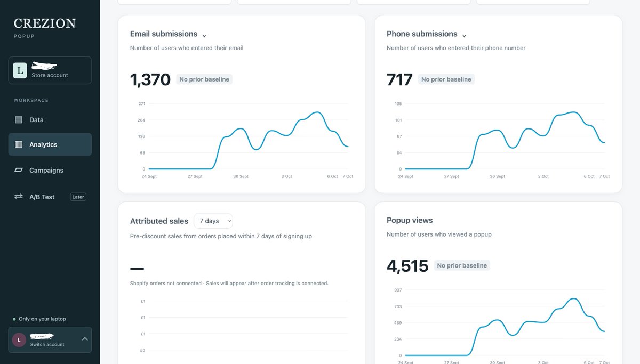This screenshot has height=364, width=640.
Task: Click the Email submissions line chart curve
Action: [249, 141]
